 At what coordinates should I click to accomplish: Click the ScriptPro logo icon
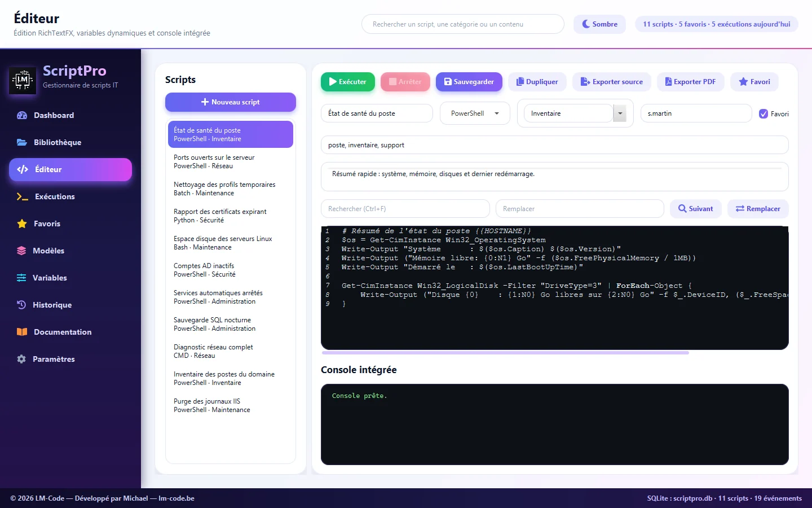click(x=23, y=80)
